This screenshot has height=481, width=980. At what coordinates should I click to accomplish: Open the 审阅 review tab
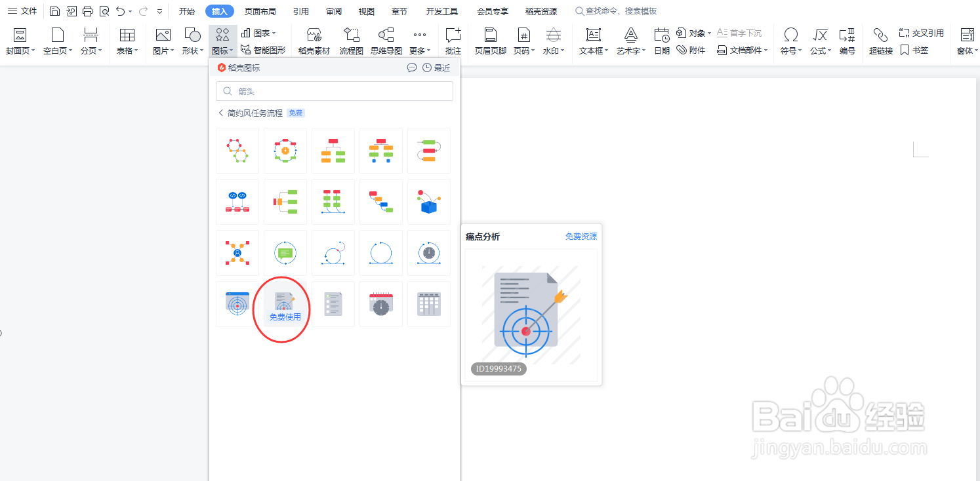(333, 10)
